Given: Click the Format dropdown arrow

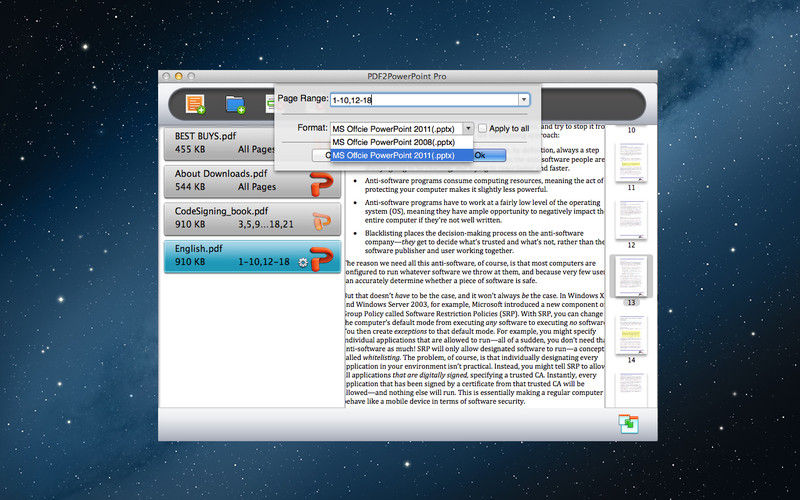Looking at the screenshot, I should tap(468, 128).
